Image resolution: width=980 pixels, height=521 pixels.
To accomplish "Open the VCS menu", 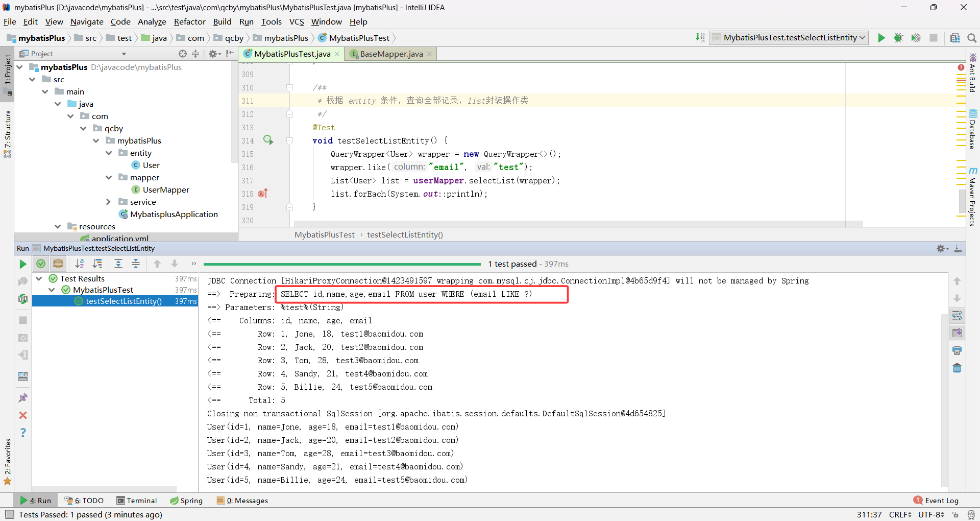I will pyautogui.click(x=297, y=21).
